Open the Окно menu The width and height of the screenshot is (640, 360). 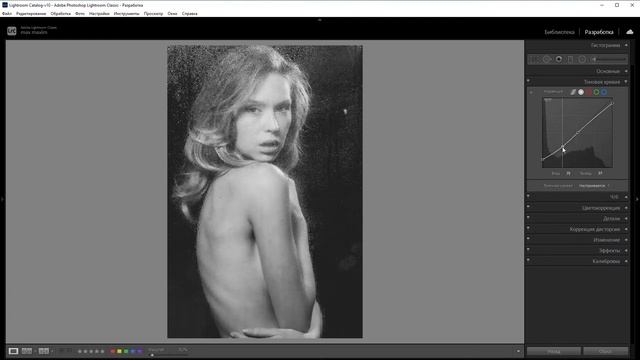tap(172, 13)
